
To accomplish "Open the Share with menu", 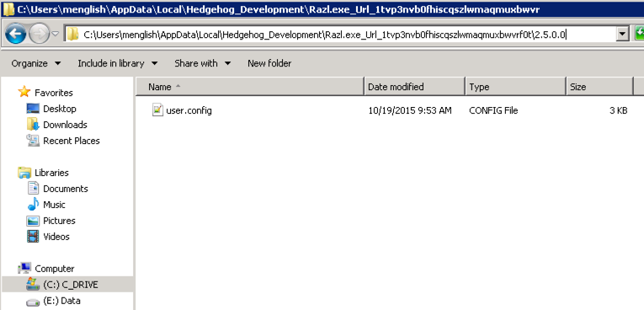I will 203,63.
